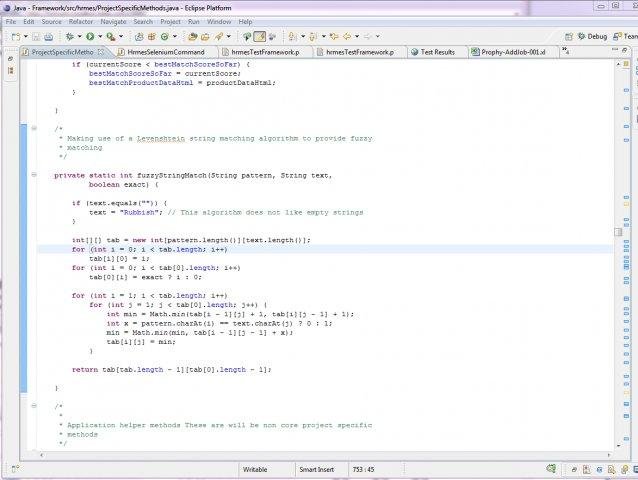Collapse the fuzzyStringMatch method fold

[34, 175]
